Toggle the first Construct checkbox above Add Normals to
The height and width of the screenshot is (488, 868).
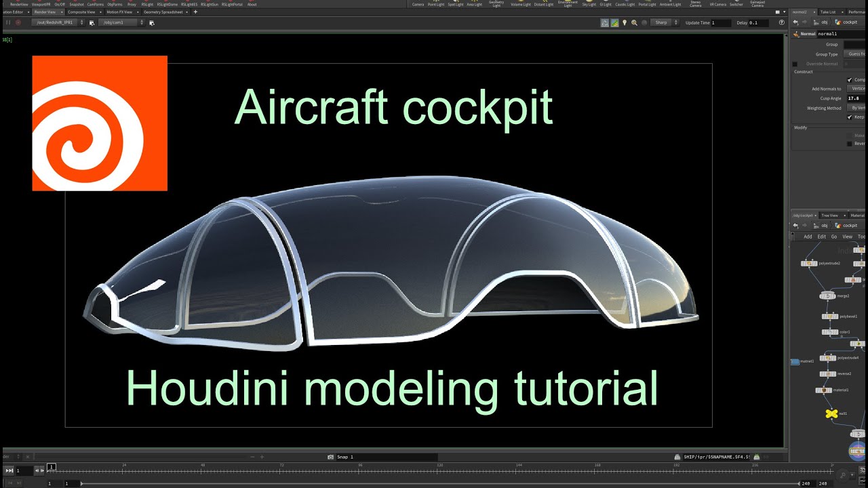850,79
